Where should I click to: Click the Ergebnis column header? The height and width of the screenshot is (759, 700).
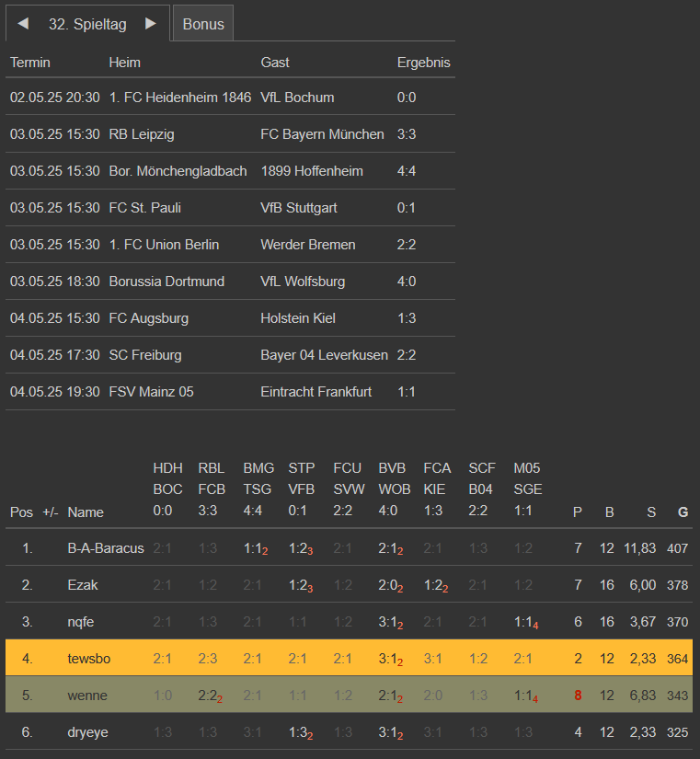pyautogui.click(x=423, y=63)
